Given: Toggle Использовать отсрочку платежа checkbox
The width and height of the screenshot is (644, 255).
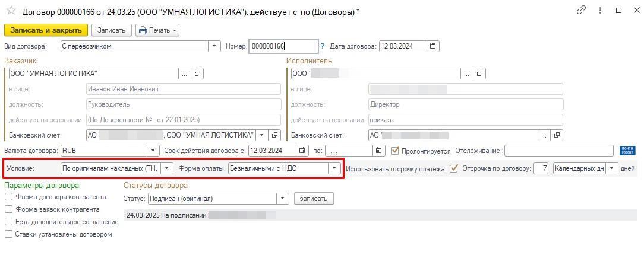Looking at the screenshot, I should click(453, 168).
